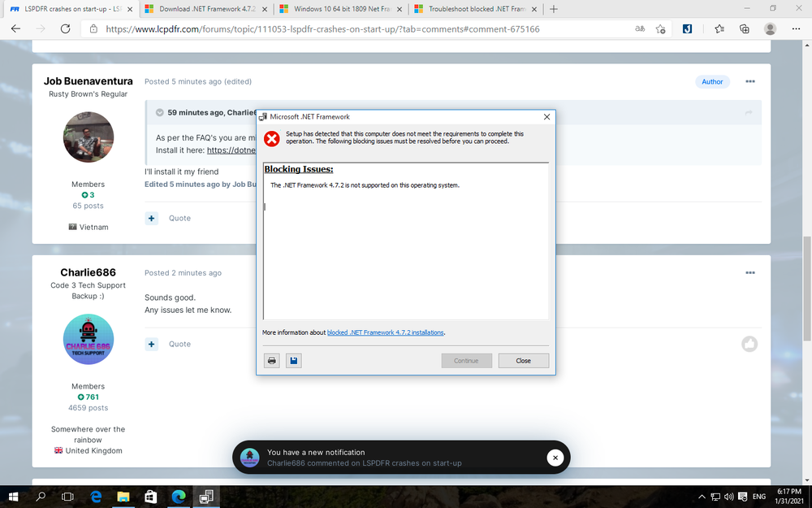Viewport: 812px width, 508px height.
Task: Open the Charlie686 commented notification
Action: point(364,463)
